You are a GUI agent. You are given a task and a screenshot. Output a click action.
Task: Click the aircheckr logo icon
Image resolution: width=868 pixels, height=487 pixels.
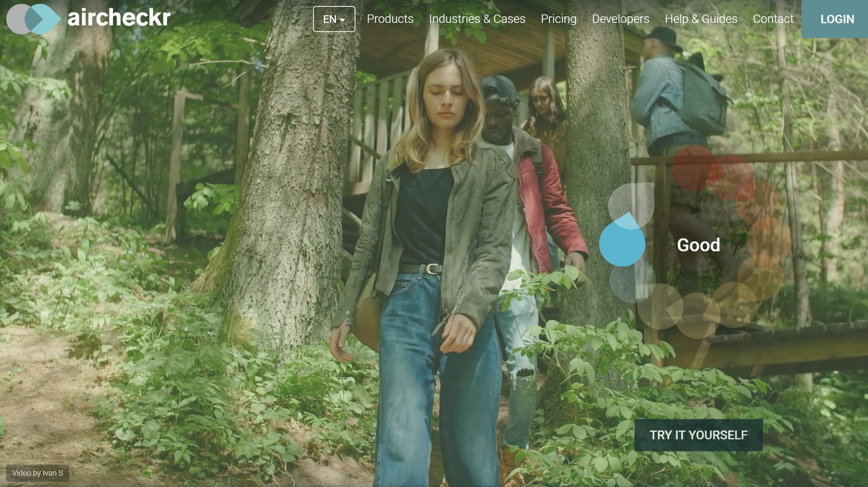34,19
